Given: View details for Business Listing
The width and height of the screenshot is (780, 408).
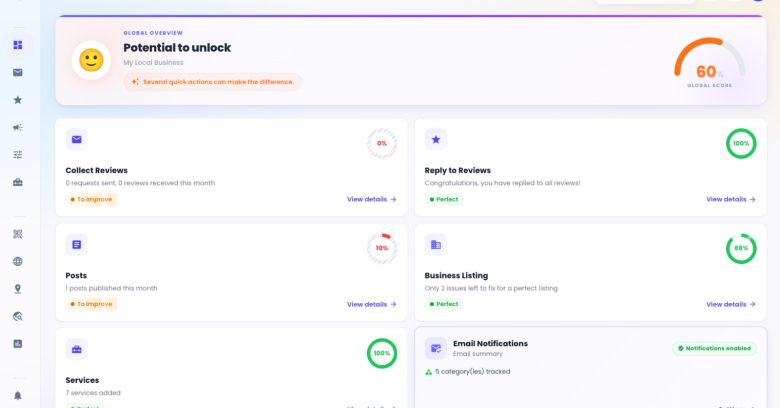Looking at the screenshot, I should pyautogui.click(x=731, y=304).
